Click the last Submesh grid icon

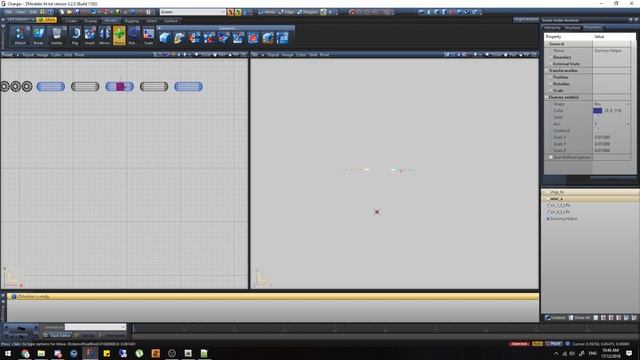tap(282, 38)
